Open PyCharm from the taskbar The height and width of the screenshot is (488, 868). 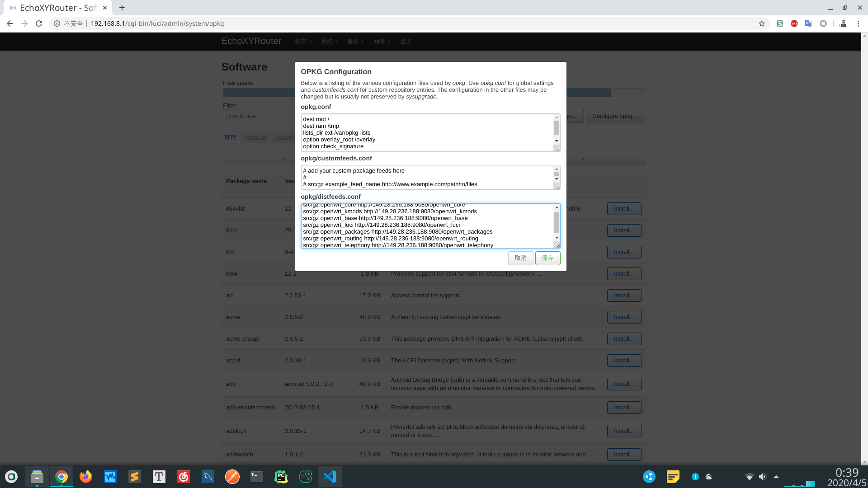tap(281, 477)
